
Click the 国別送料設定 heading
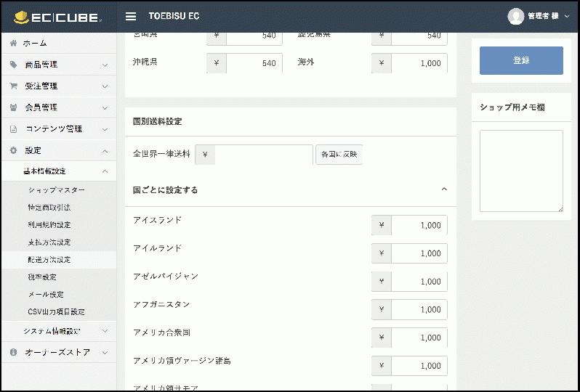pos(157,121)
